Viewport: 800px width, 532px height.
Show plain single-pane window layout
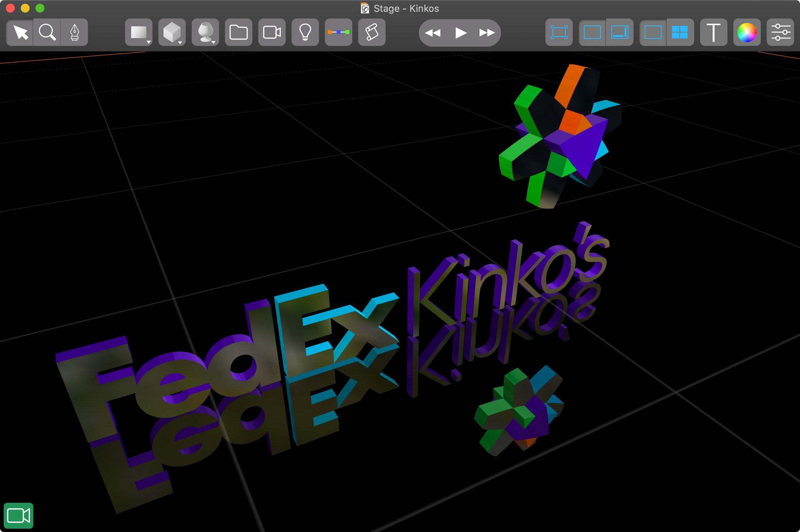tap(592, 33)
